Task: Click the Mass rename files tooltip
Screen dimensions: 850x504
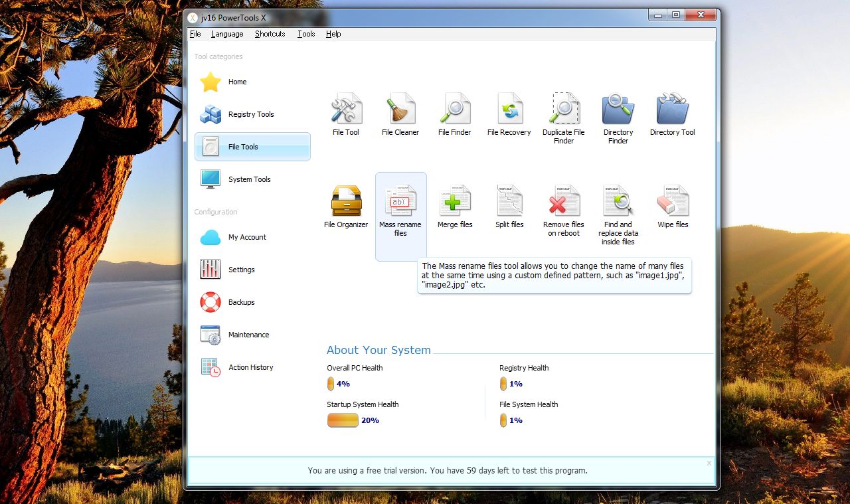Action: click(x=554, y=276)
